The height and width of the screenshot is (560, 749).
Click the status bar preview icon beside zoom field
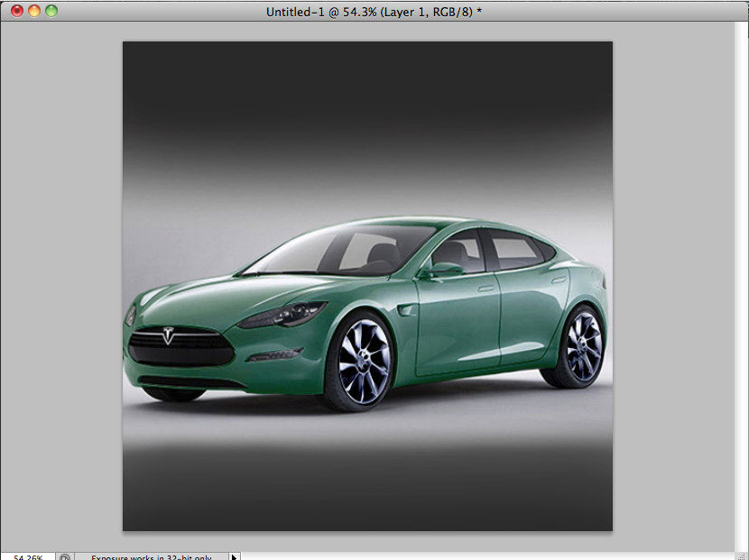(65, 556)
